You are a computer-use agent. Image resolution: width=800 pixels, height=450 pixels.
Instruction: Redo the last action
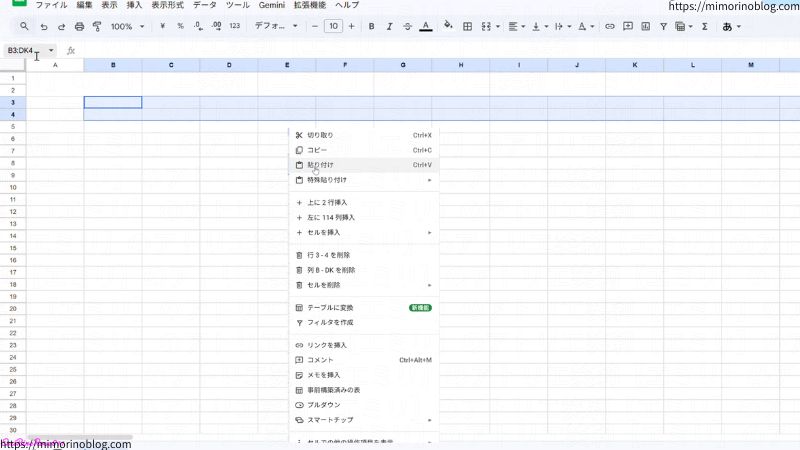coord(61,27)
